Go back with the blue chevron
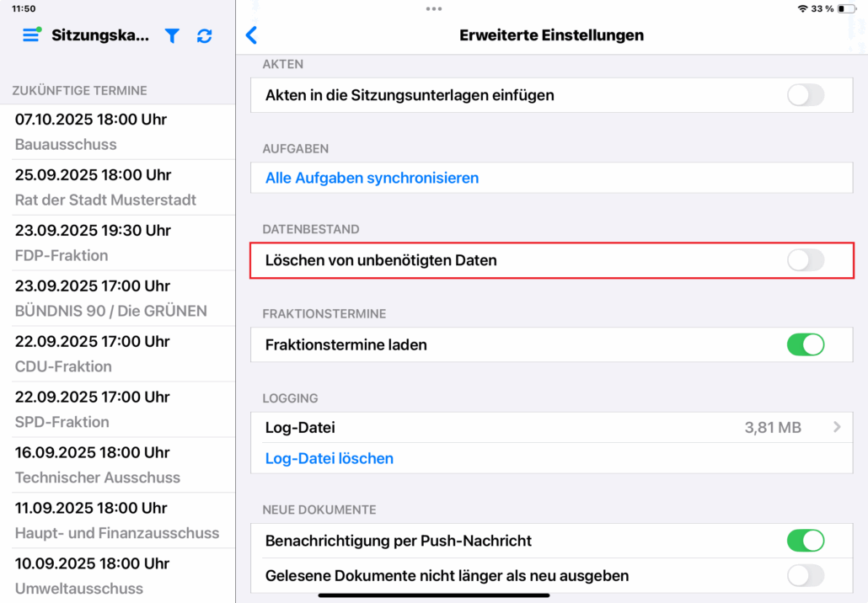 click(251, 35)
